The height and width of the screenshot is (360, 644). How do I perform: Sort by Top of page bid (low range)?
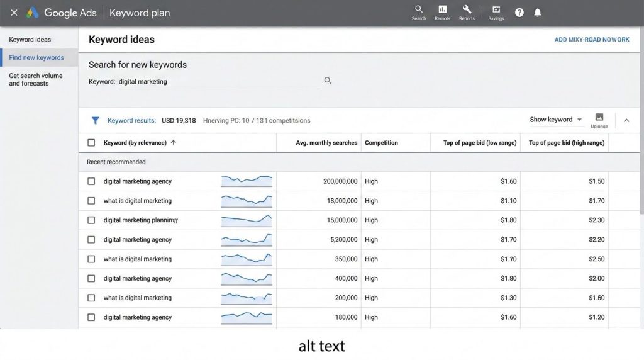(480, 143)
